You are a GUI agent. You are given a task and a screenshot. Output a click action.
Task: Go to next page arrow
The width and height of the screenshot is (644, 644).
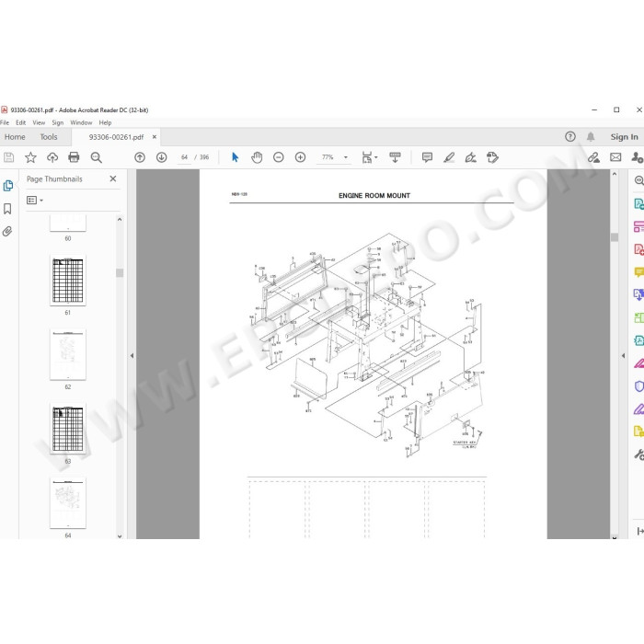(161, 157)
